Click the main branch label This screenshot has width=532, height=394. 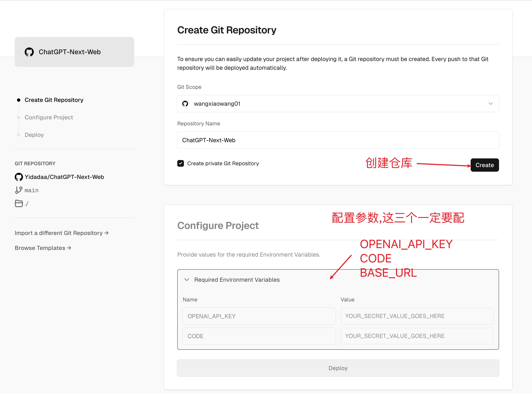pos(32,190)
